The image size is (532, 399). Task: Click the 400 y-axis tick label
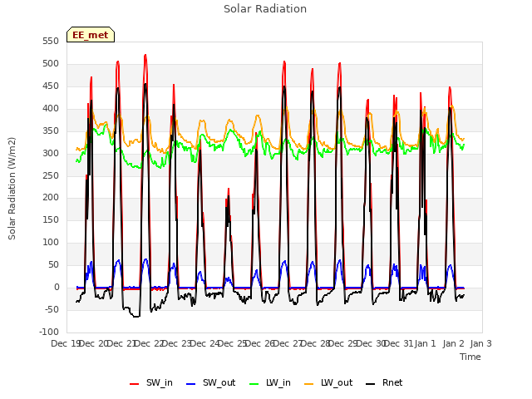coord(51,108)
